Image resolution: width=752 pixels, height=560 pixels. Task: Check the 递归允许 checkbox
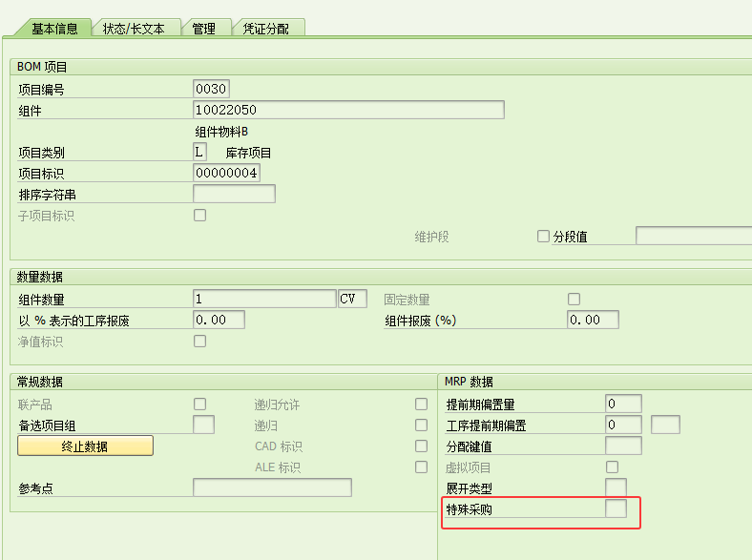(x=421, y=404)
